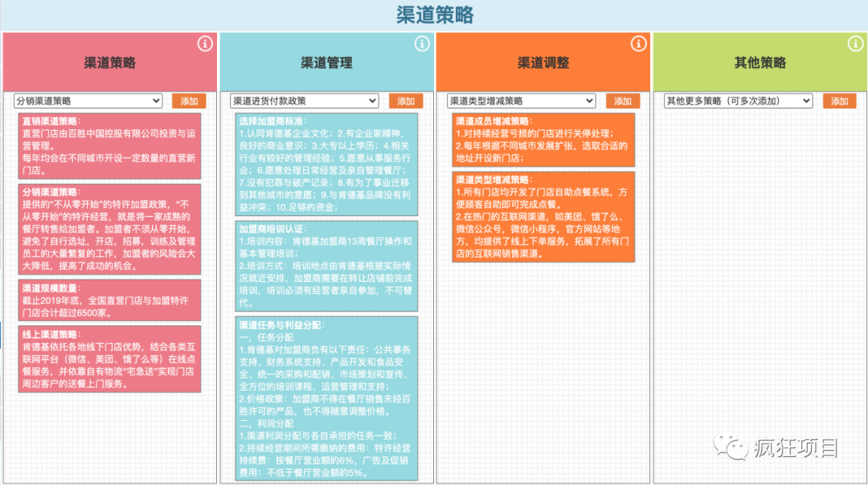Click the blue page title 渠道策略
The height and width of the screenshot is (486, 868).
point(435,15)
